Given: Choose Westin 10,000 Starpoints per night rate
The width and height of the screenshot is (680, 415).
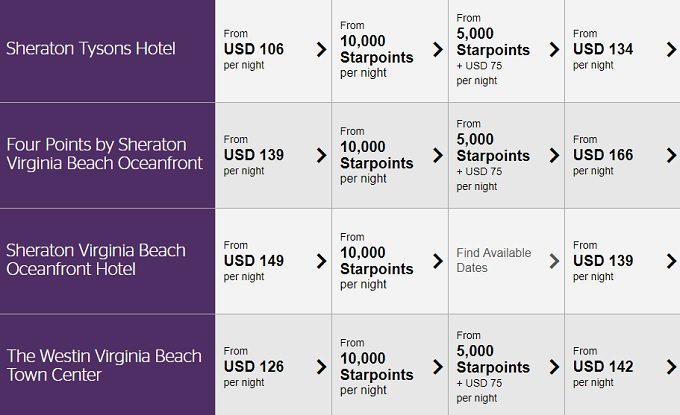Looking at the screenshot, I should (376, 367).
